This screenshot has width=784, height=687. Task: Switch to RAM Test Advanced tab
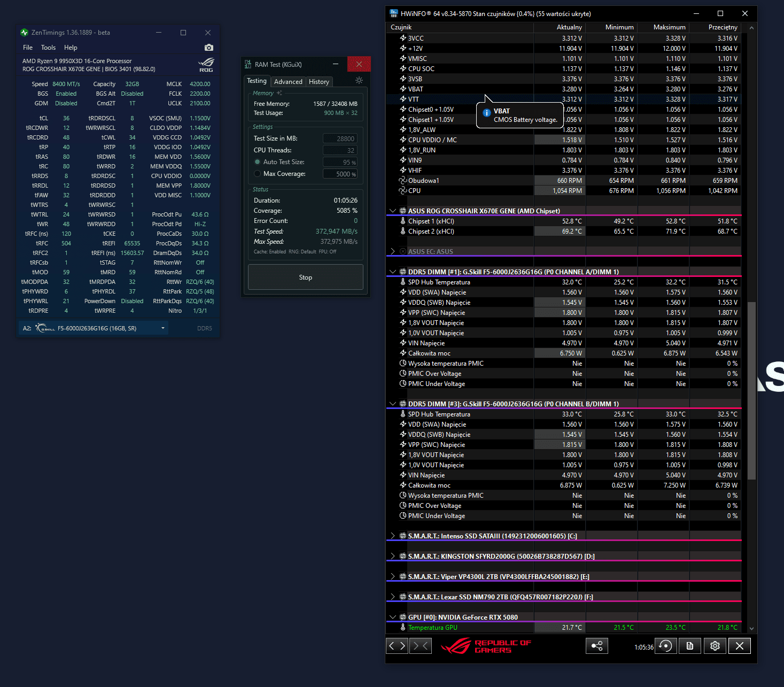coord(288,82)
